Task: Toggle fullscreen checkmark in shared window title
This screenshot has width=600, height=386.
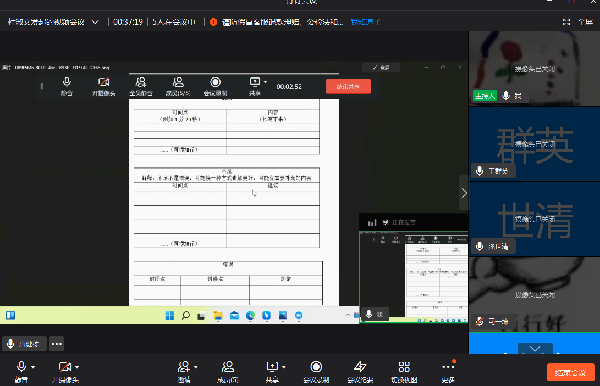Action: coord(381,68)
